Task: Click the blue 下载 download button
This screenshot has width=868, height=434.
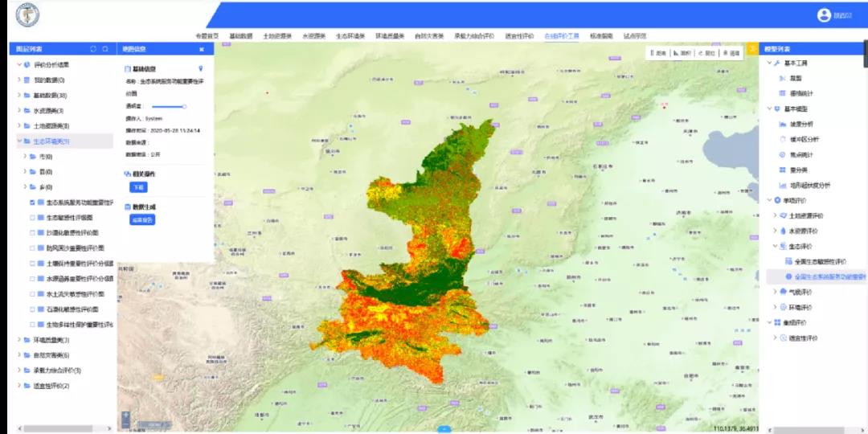Action: pyautogui.click(x=137, y=187)
